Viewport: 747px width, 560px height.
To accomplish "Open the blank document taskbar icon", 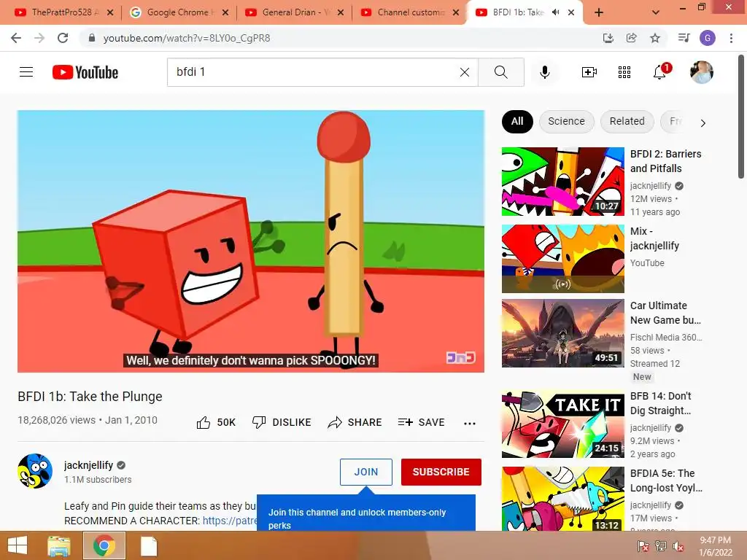I will point(149,545).
